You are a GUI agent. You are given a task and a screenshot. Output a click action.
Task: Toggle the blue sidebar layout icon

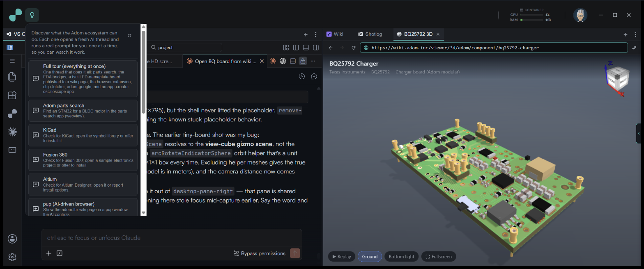pyautogui.click(x=10, y=48)
